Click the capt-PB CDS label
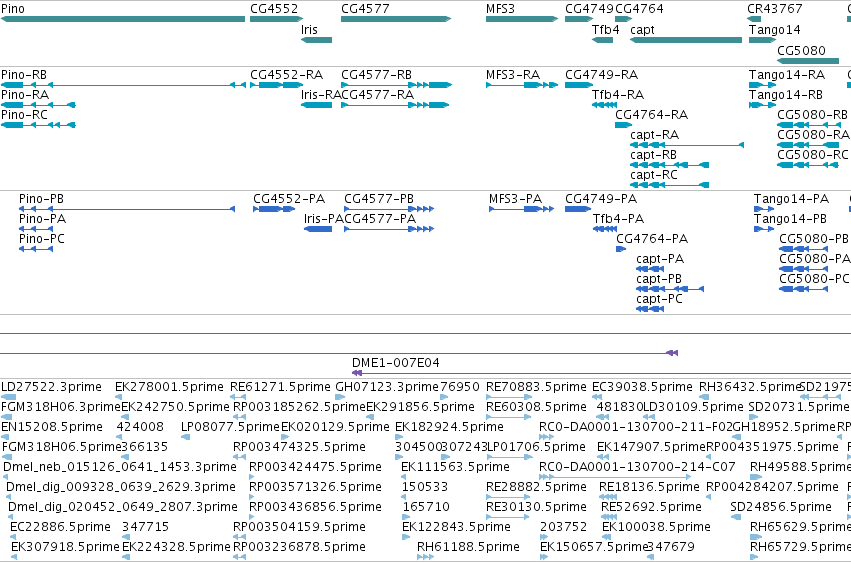Image resolution: width=851 pixels, height=562 pixels. coord(659,279)
